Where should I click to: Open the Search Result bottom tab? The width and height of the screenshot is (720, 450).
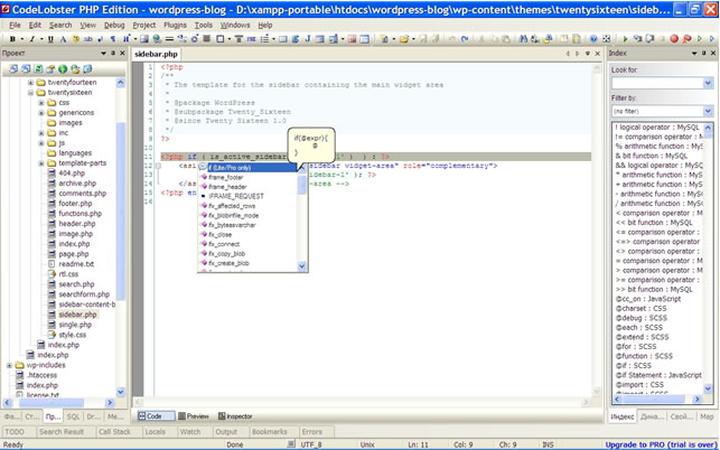click(x=61, y=432)
